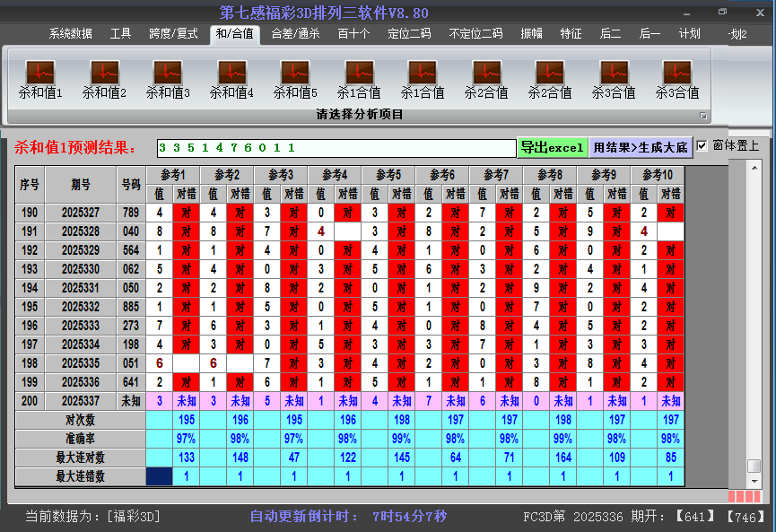Click the 导出excel button
The height and width of the screenshot is (532, 776).
tap(552, 147)
